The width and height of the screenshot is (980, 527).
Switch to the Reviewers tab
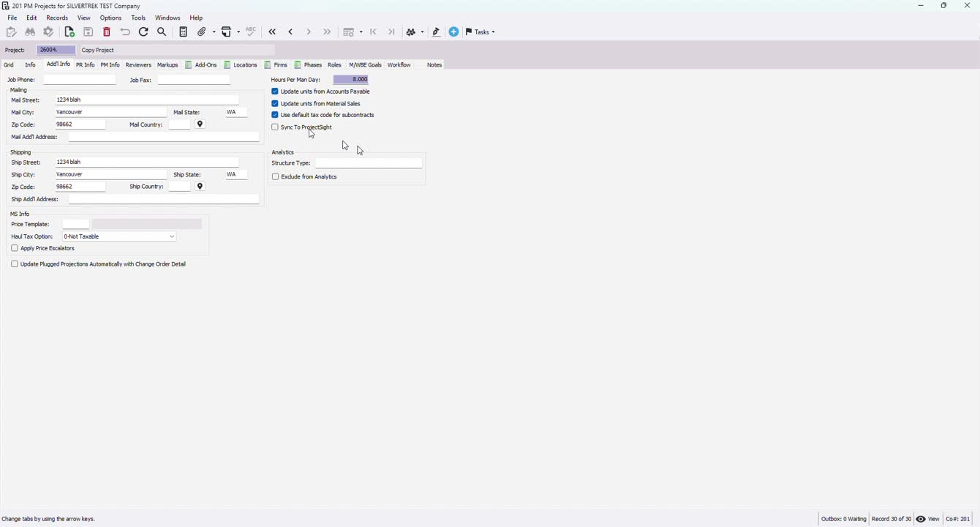click(x=138, y=65)
